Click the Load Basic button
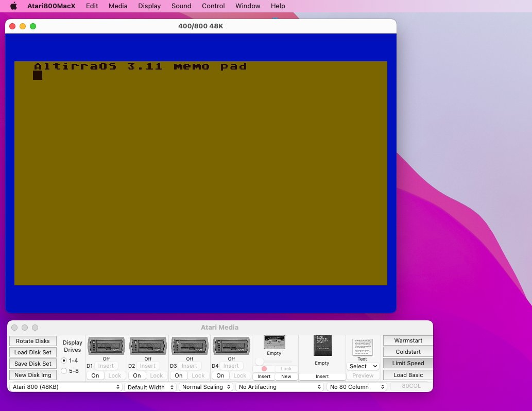Screen dimensions: 532x411 click(408, 375)
